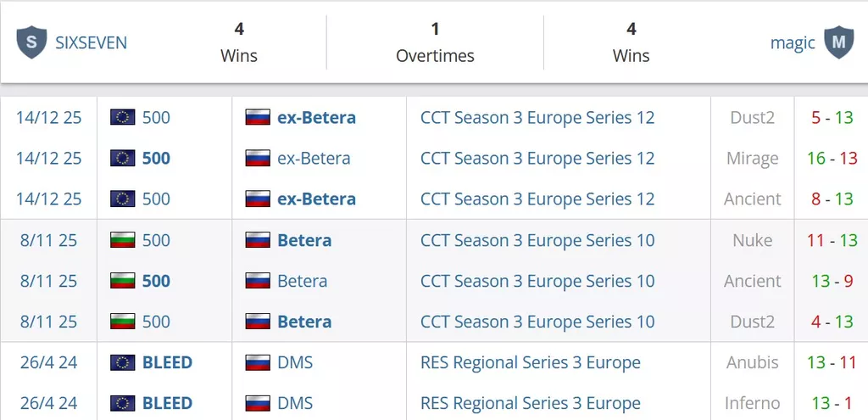Click Russian flag beside Betera Ancient 13-9 row

[258, 281]
